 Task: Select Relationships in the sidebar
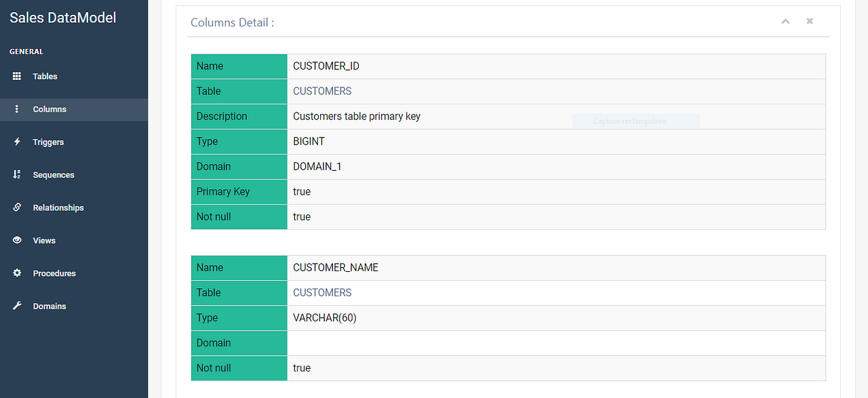click(58, 207)
